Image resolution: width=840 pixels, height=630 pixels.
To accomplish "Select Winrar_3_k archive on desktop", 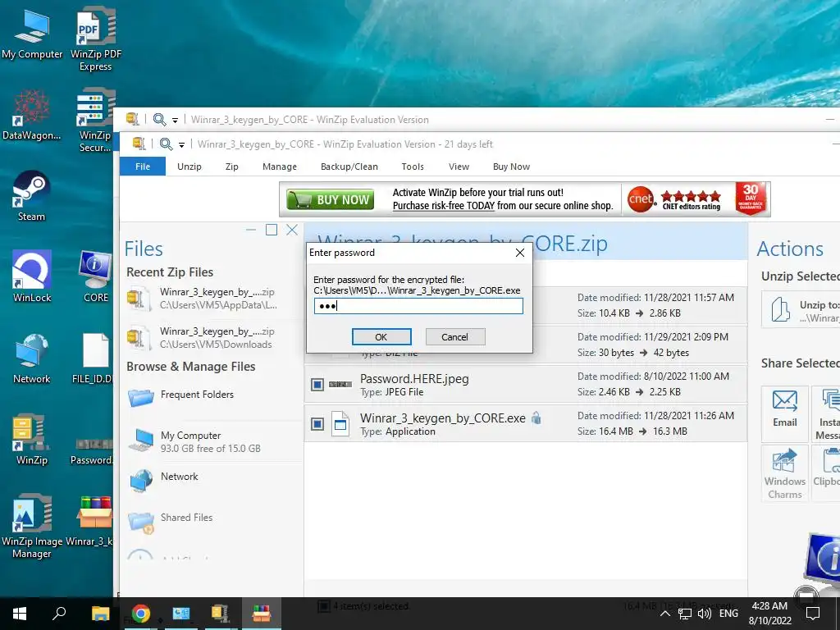I will pos(91,521).
